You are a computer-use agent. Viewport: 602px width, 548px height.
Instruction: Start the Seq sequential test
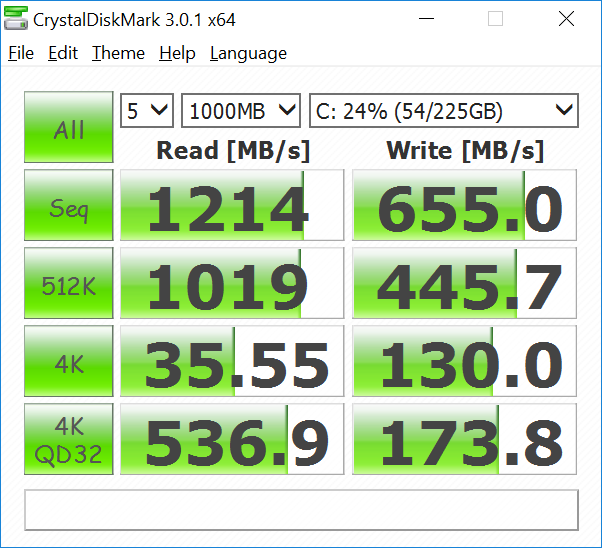click(x=69, y=205)
